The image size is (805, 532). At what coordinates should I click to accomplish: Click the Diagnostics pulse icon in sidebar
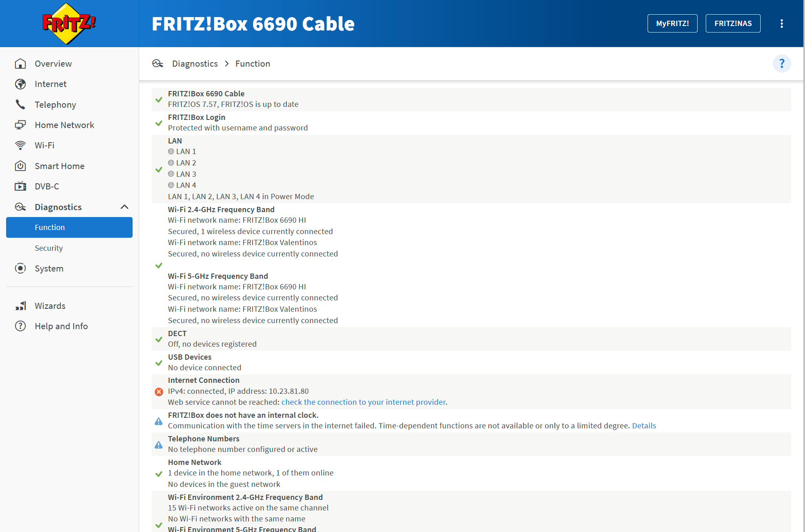coord(20,207)
